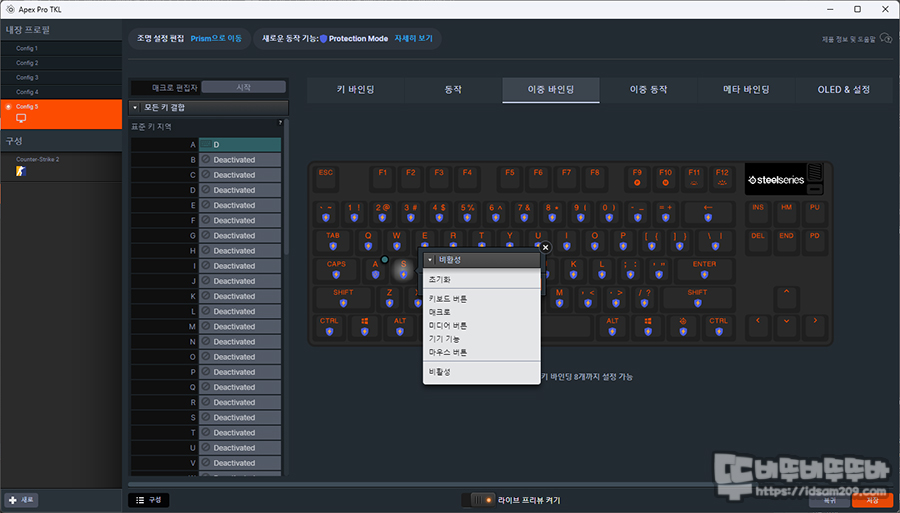
Task: Click the monitor icon under Config 5
Action: pos(21,118)
